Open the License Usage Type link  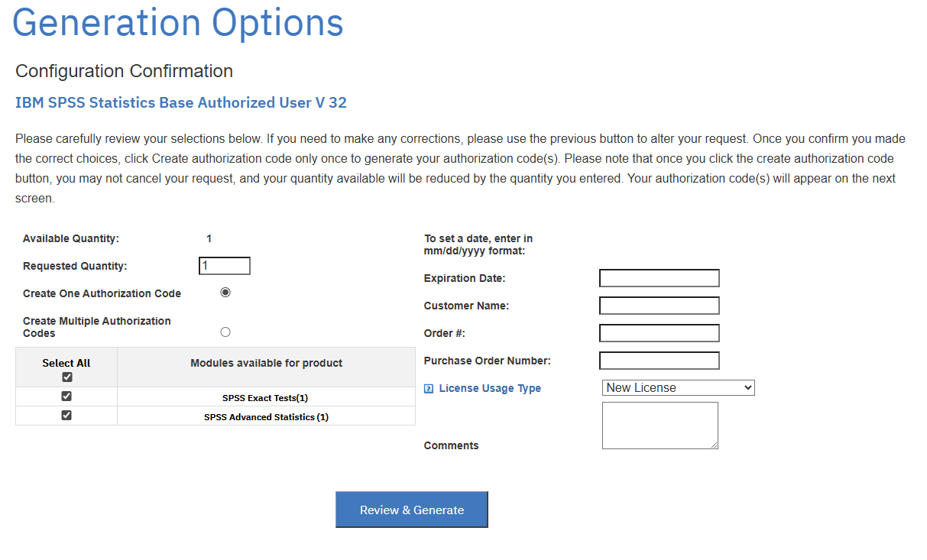(x=490, y=388)
